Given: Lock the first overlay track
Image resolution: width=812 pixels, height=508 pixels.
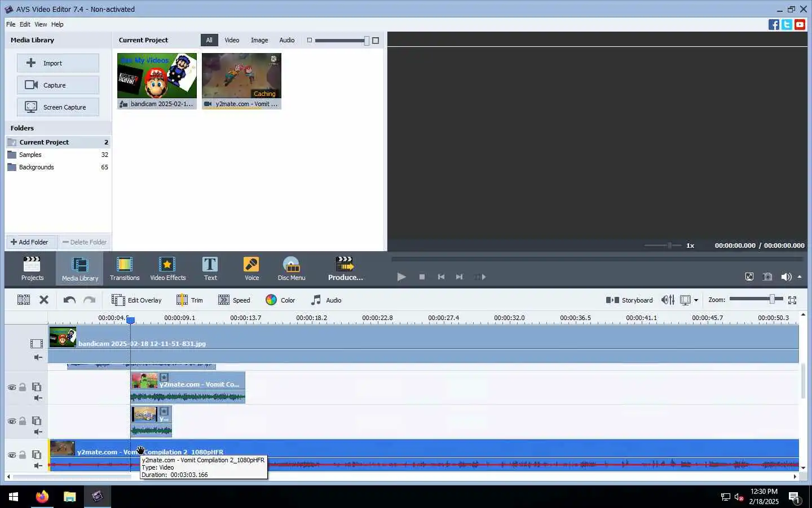Looking at the screenshot, I should [23, 387].
